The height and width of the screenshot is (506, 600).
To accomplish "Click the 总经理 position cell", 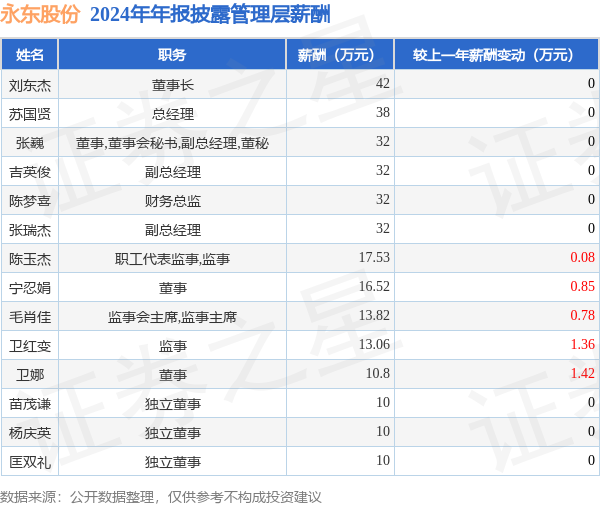I will tap(173, 114).
